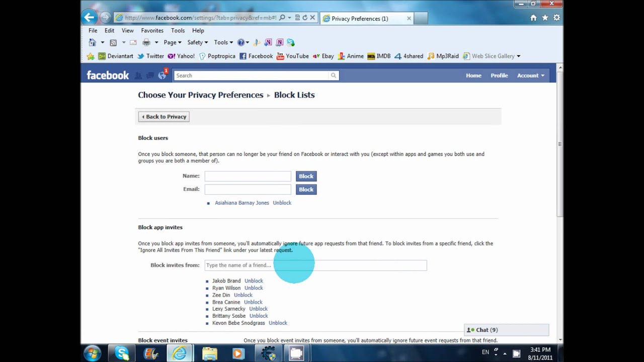This screenshot has height=362, width=644.
Task: Open Favorites star at top right
Action: 545,18
